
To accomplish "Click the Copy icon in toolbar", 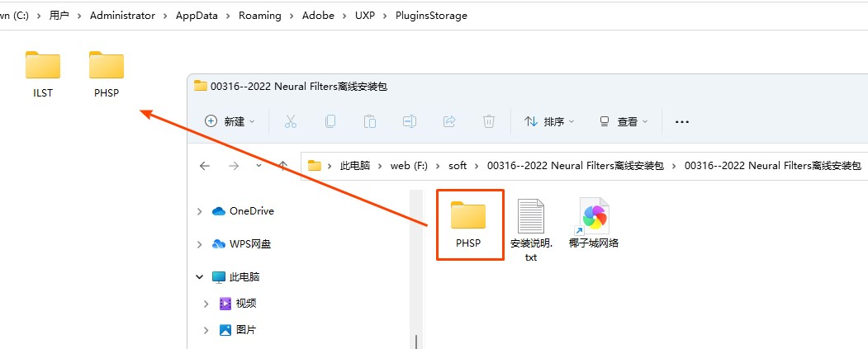I will 330,121.
